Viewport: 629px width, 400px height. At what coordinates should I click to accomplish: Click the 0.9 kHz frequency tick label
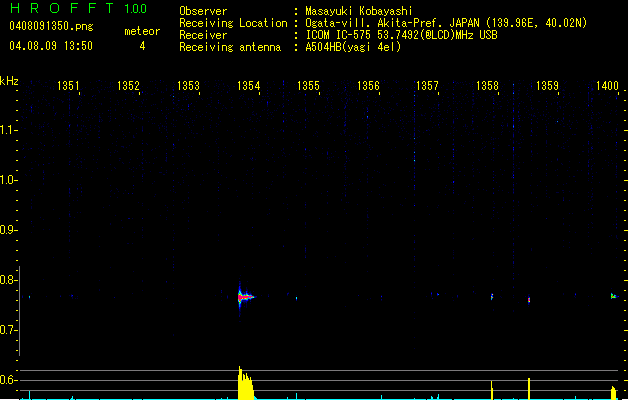[7, 230]
